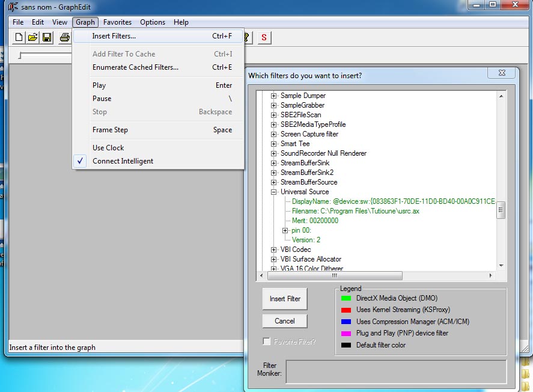This screenshot has height=392, width=533.
Task: Click filter list scroll down arrow
Action: tap(501, 266)
